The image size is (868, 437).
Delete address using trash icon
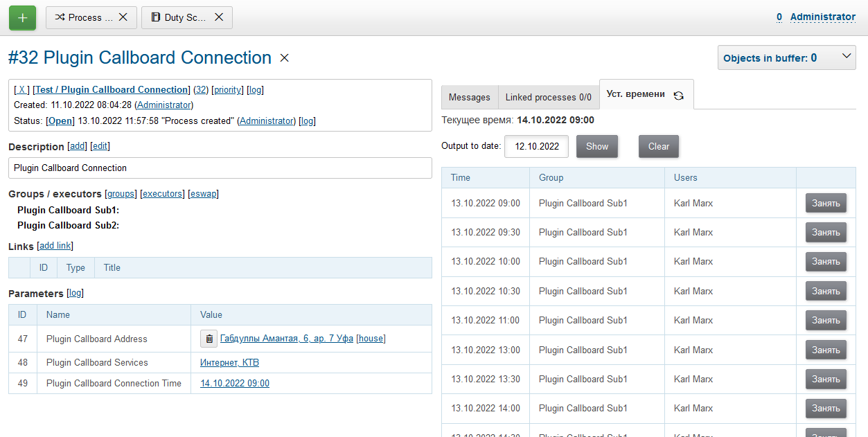[x=209, y=339]
